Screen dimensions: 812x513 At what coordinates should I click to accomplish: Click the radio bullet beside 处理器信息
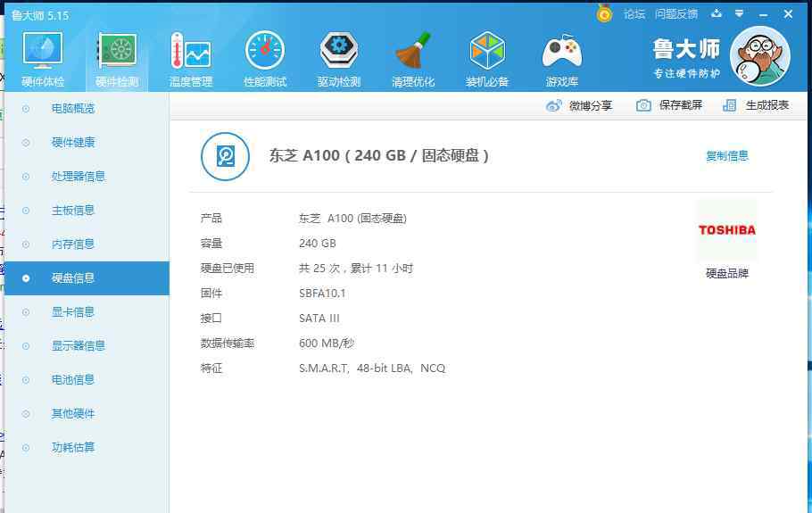[25, 177]
